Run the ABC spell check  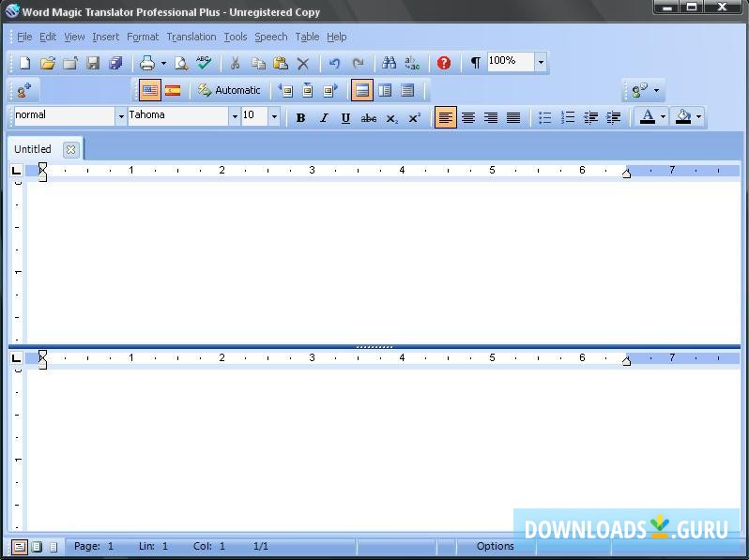pos(204,63)
